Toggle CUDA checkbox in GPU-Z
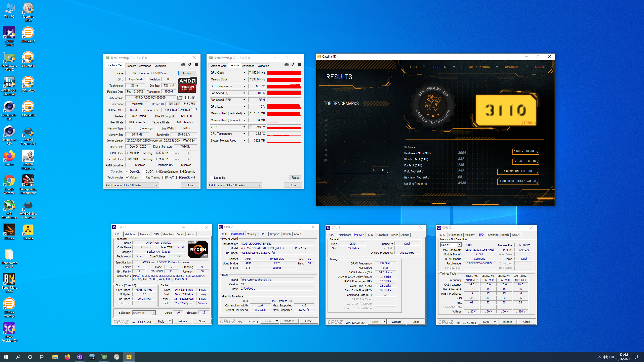Image resolution: width=644 pixels, height=362 pixels. point(143,172)
